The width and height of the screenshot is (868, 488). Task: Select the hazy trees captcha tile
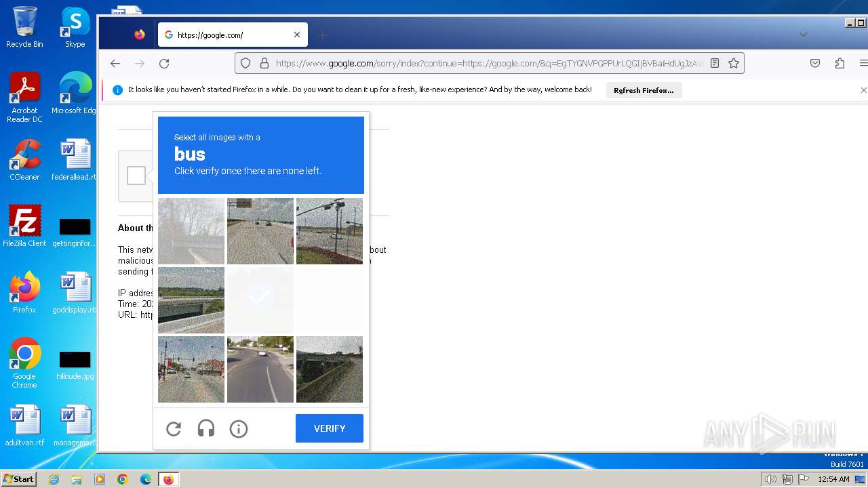click(191, 231)
